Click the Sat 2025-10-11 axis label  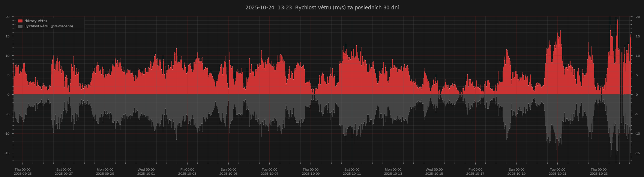coord(352,171)
